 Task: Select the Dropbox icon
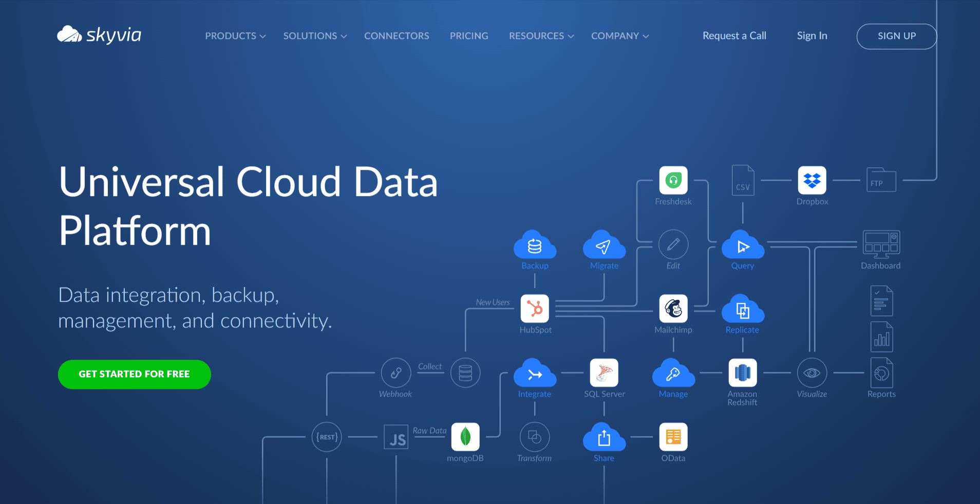pyautogui.click(x=812, y=180)
